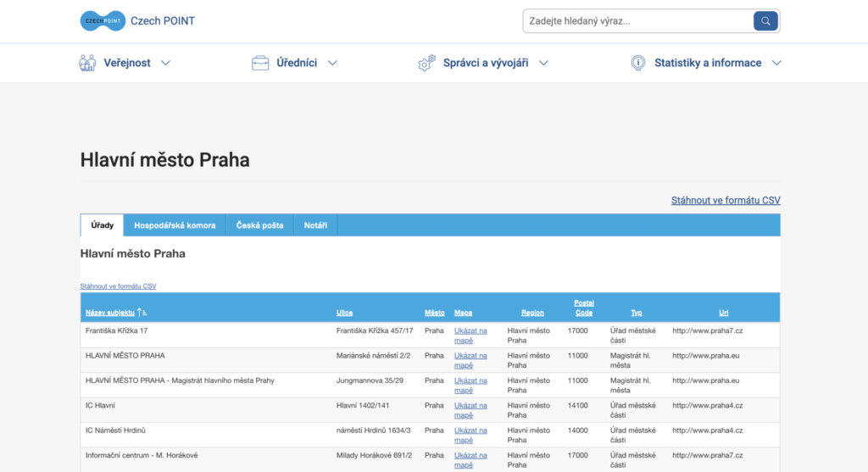
Task: Switch to the Hospodářská komora tab
Action: coord(175,225)
